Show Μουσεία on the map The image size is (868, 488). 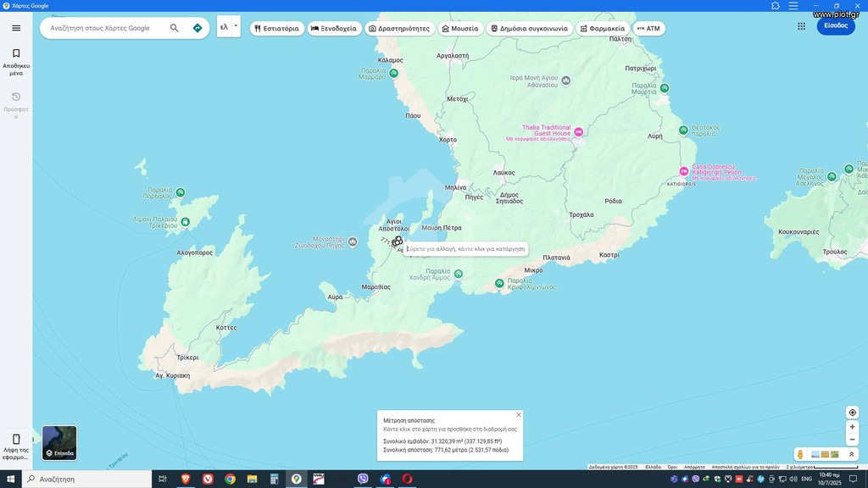460,28
